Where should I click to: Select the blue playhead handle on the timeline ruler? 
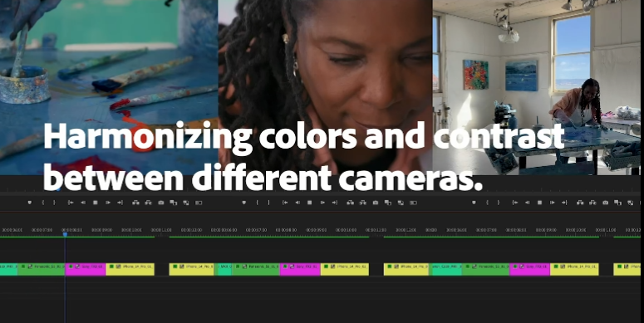[65, 234]
